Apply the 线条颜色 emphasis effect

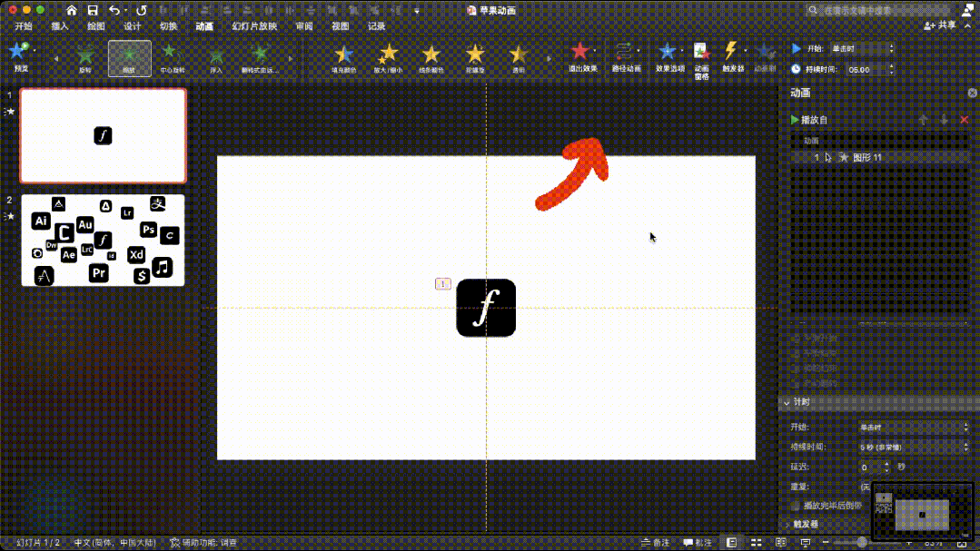(431, 59)
